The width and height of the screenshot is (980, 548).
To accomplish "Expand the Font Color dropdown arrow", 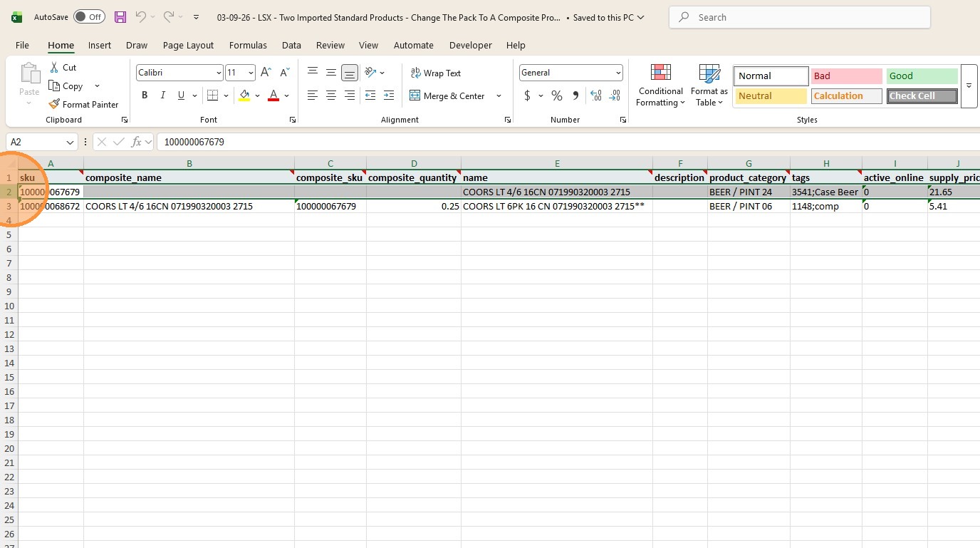I will [x=286, y=95].
